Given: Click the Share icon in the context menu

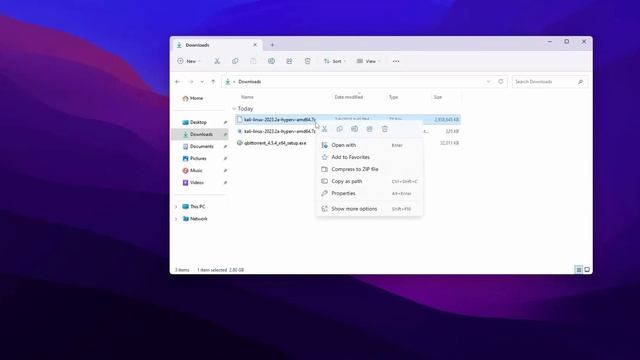Looking at the screenshot, I should [369, 129].
